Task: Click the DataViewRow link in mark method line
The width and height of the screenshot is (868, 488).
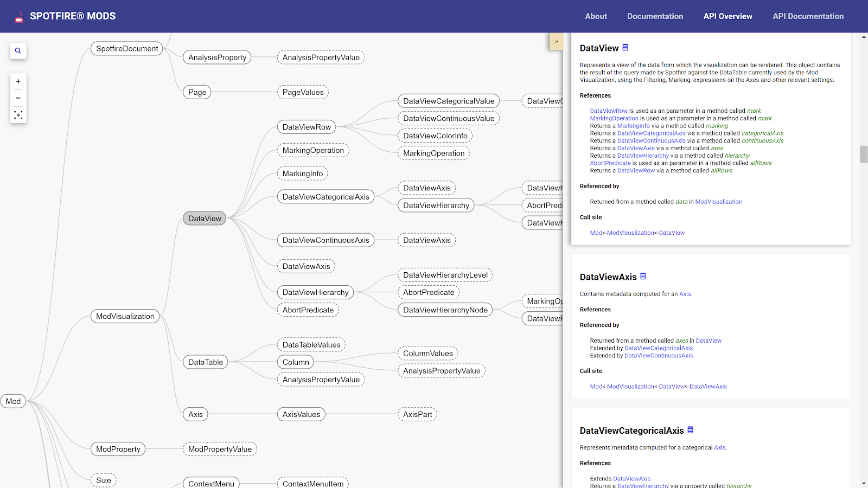Action: tap(609, 111)
